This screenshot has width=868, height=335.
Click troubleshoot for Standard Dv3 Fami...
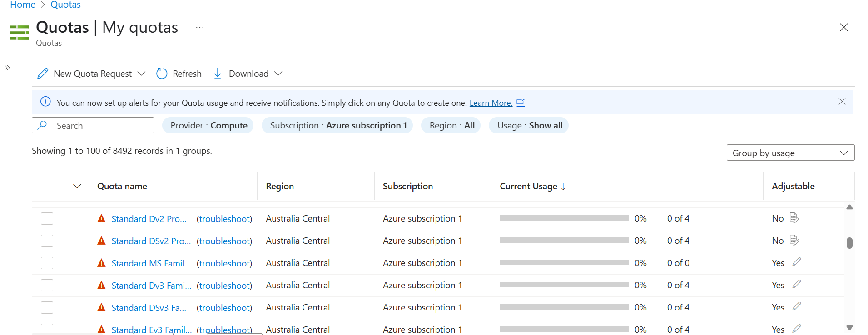pos(224,286)
